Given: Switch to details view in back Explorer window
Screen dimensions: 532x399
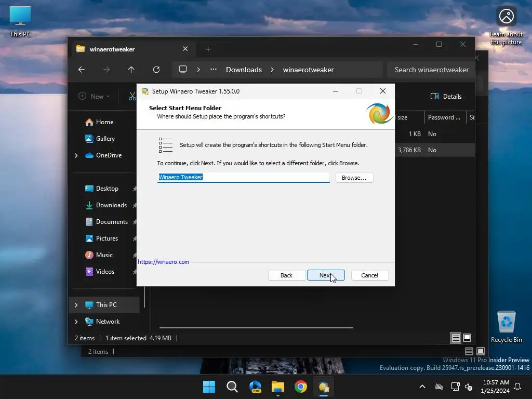Looking at the screenshot, I should [469, 351].
